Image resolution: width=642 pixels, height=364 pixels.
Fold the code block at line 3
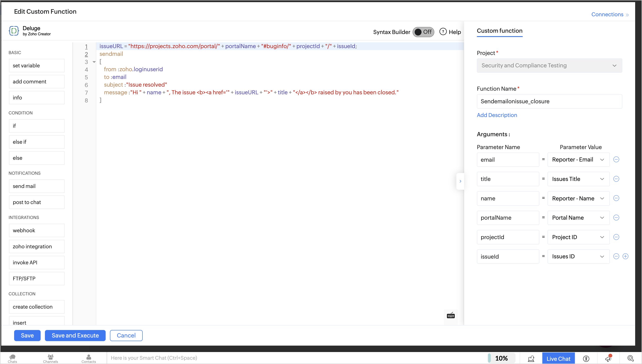click(x=94, y=62)
